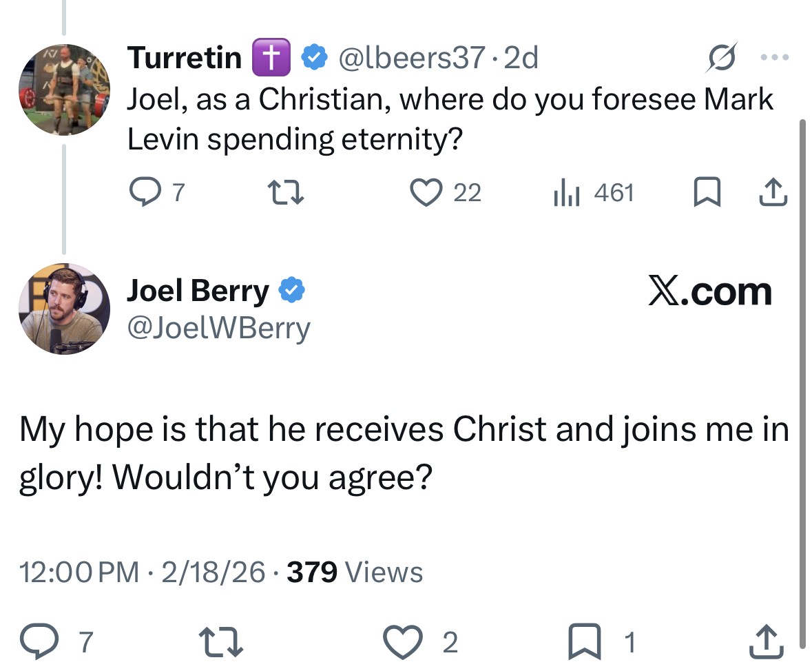812x671 pixels.
Task: Open more options ellipsis menu
Action: [x=773, y=58]
